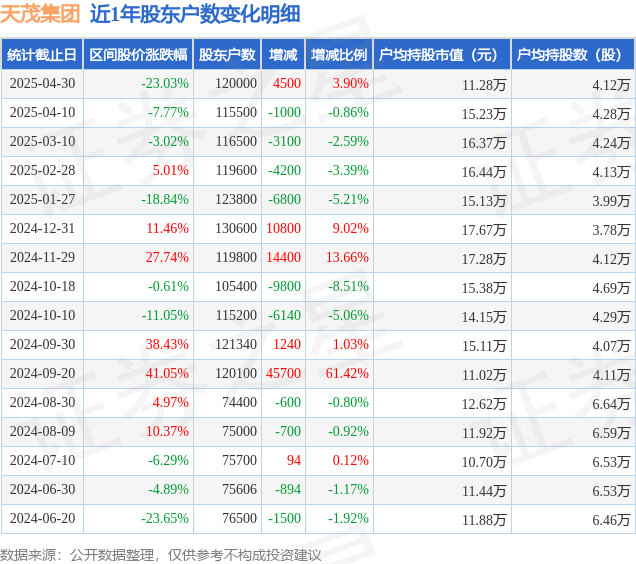Click the 增减 column header
Image resolution: width=636 pixels, height=564 pixels.
[283, 54]
